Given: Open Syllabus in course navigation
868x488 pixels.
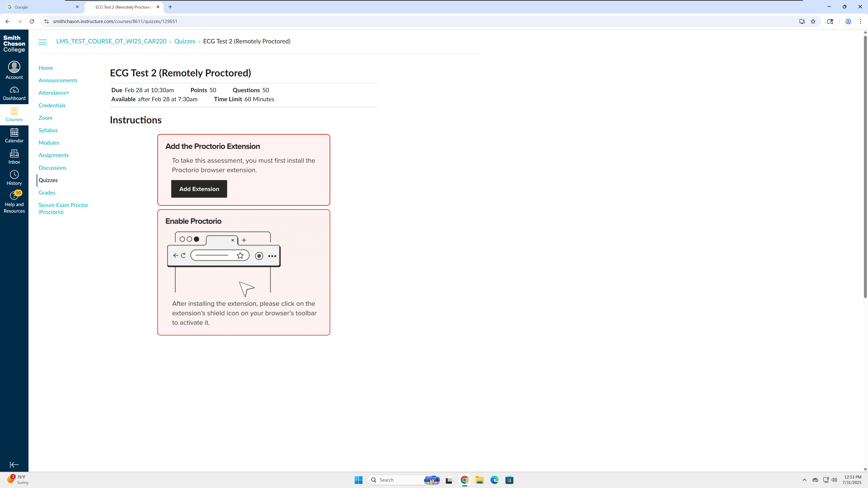Looking at the screenshot, I should point(48,130).
